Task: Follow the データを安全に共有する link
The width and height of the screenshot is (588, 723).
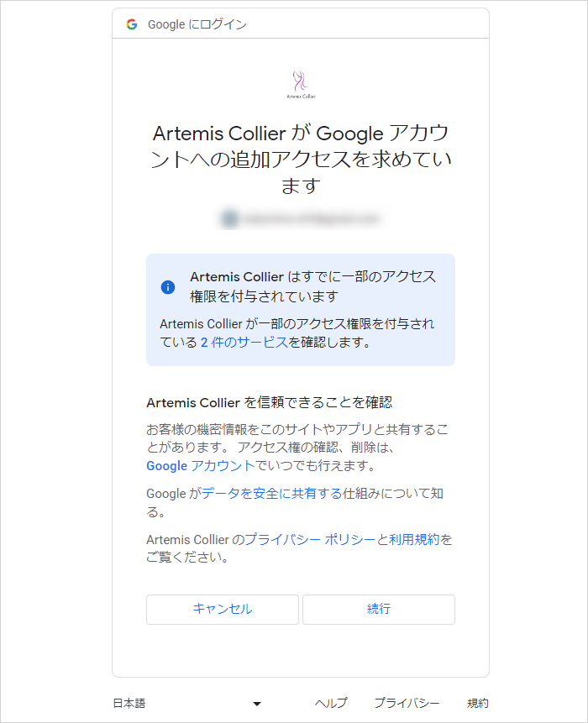Action: point(271,494)
